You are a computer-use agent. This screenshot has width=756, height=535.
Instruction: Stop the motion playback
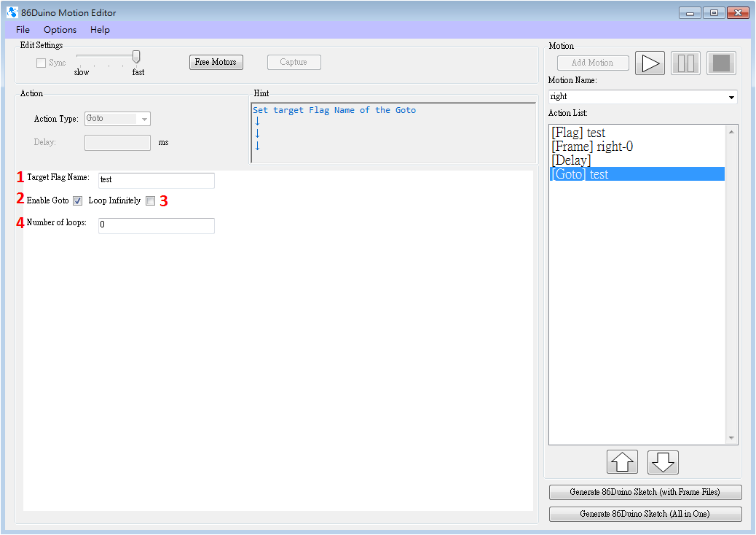click(x=721, y=63)
